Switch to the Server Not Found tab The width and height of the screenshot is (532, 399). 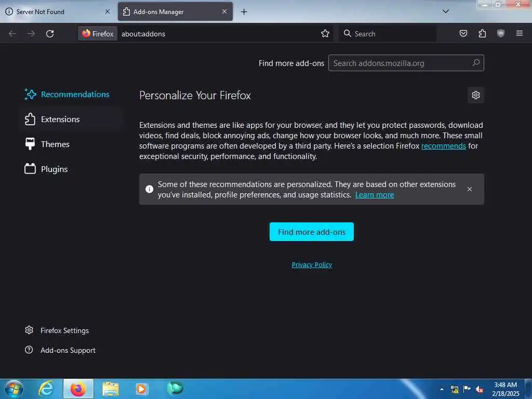[x=58, y=11]
